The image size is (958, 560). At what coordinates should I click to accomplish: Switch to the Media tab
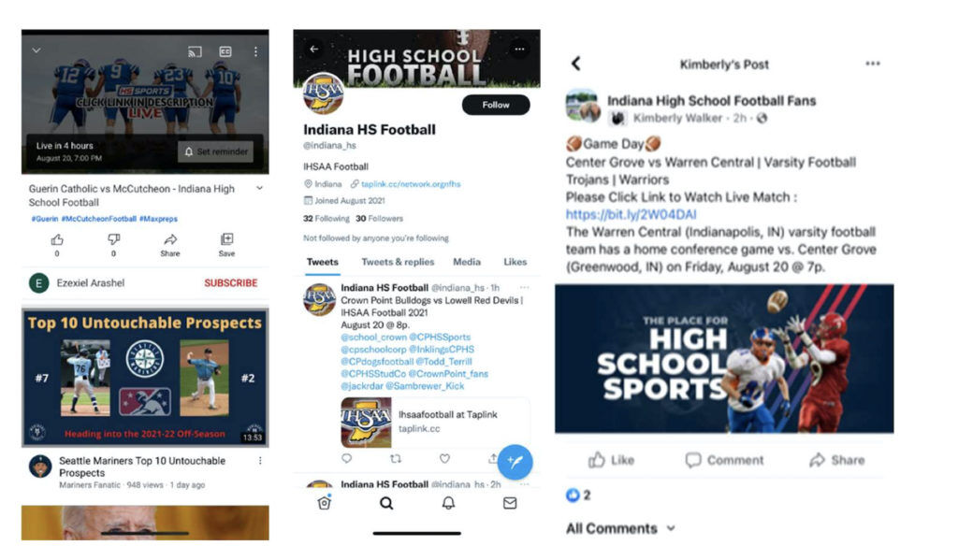(x=467, y=262)
